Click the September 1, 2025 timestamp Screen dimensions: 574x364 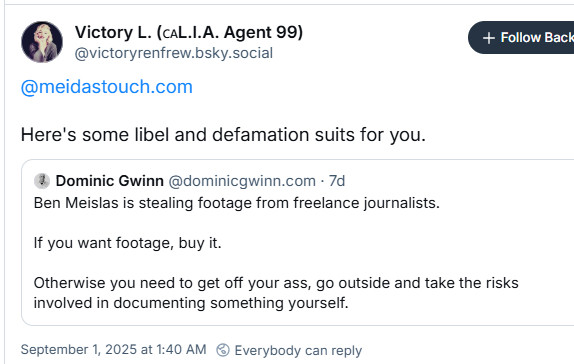[x=113, y=350]
